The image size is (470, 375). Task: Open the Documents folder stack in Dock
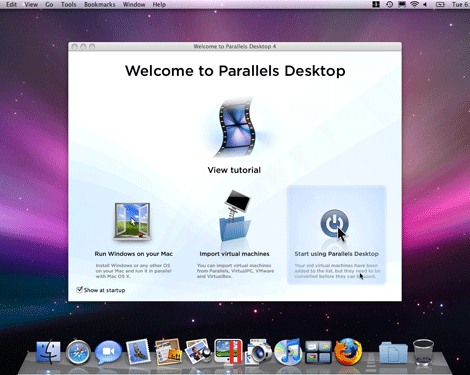393,353
